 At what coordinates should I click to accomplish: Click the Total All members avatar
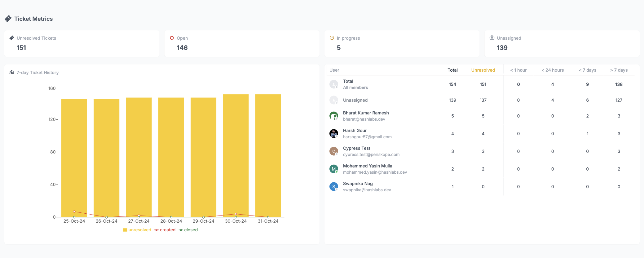click(x=334, y=84)
